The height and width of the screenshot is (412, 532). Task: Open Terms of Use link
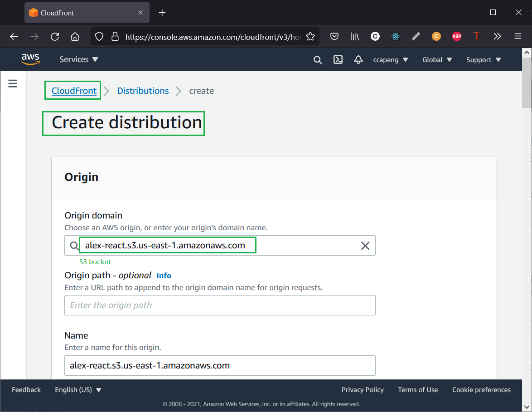tap(418, 390)
